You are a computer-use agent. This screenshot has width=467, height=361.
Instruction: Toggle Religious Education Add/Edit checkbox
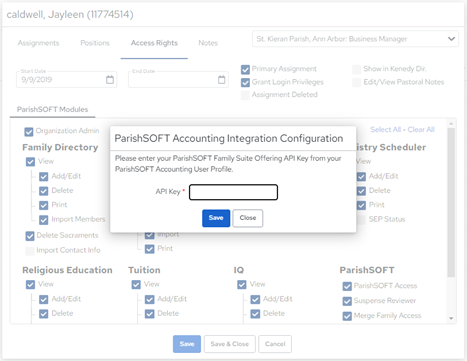click(x=44, y=299)
